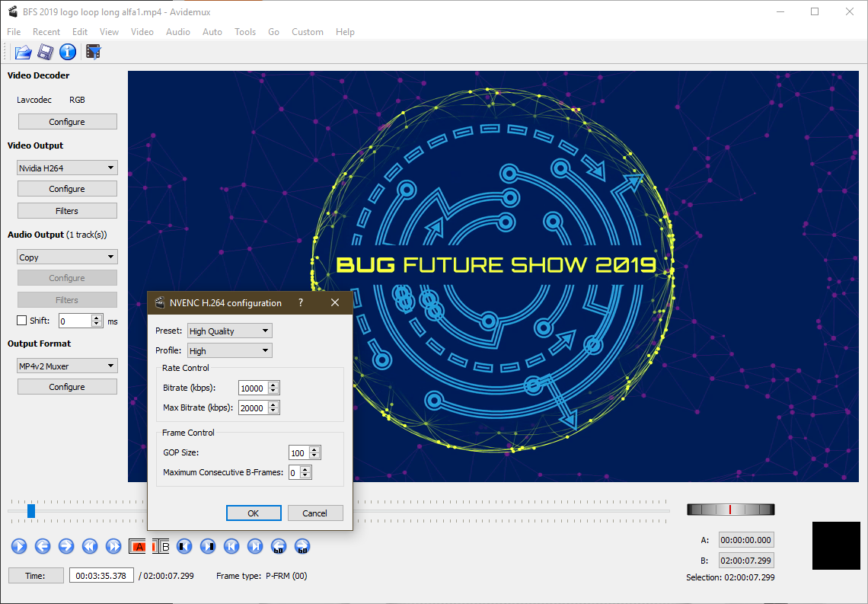This screenshot has width=868, height=604.
Task: Click the B marker time 02:00:07.299
Action: (745, 561)
